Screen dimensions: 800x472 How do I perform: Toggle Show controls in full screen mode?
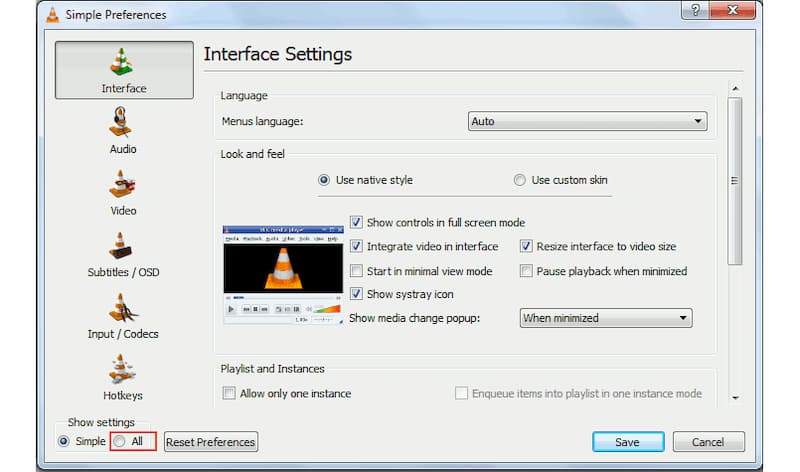coord(356,222)
